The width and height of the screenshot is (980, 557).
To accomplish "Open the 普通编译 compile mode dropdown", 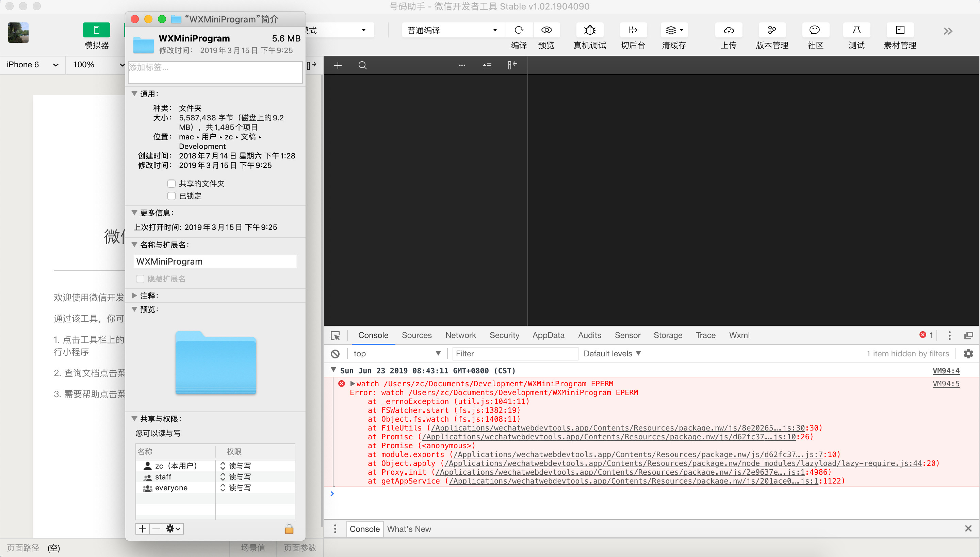I will point(452,30).
